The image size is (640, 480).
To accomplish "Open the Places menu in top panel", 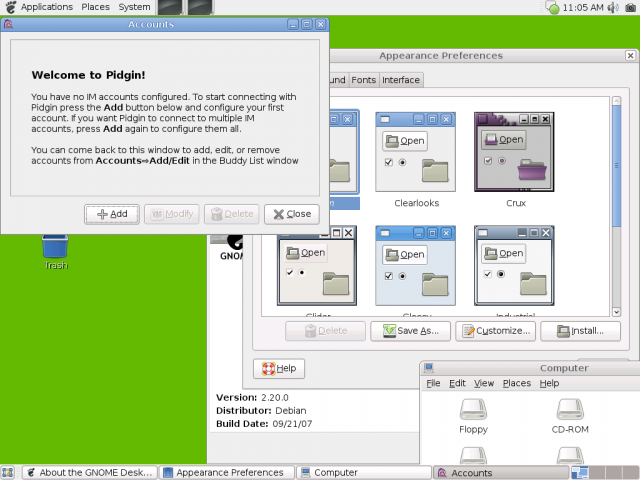I will (96, 7).
